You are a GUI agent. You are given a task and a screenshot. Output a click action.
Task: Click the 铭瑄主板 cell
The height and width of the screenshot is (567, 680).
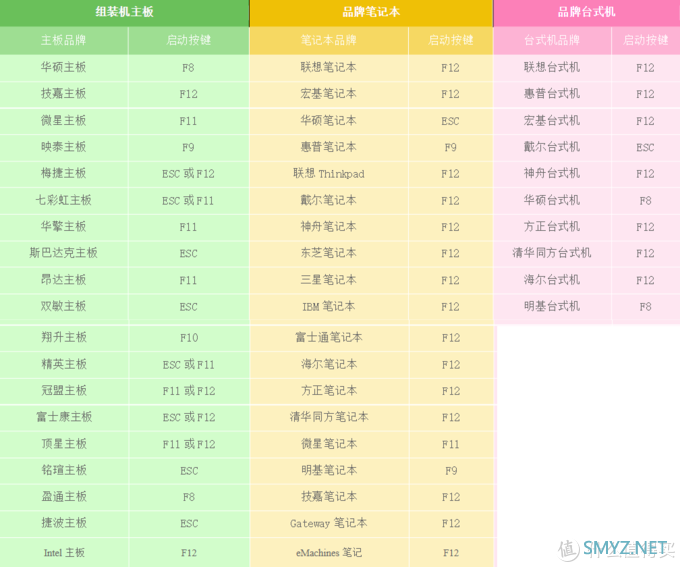64,470
